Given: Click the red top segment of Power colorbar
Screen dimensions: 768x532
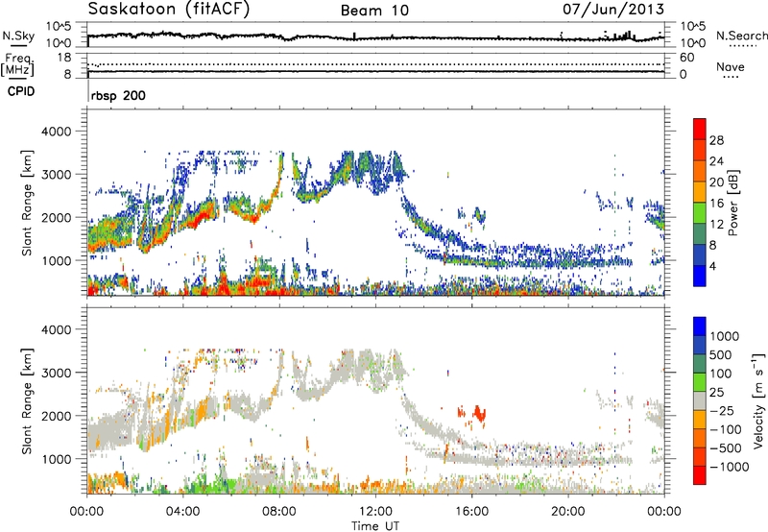Looking at the screenshot, I should tap(700, 129).
